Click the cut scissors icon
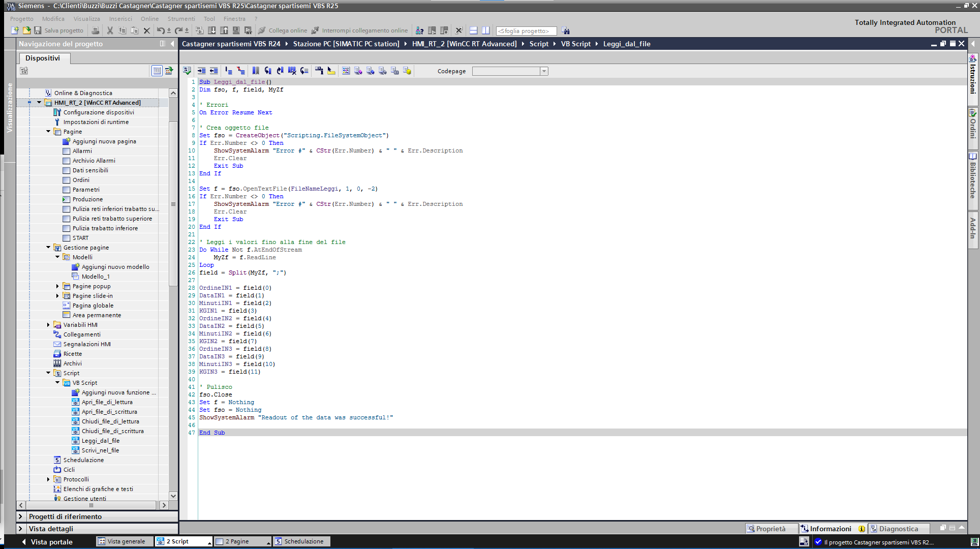This screenshot has height=549, width=980. pos(110,30)
